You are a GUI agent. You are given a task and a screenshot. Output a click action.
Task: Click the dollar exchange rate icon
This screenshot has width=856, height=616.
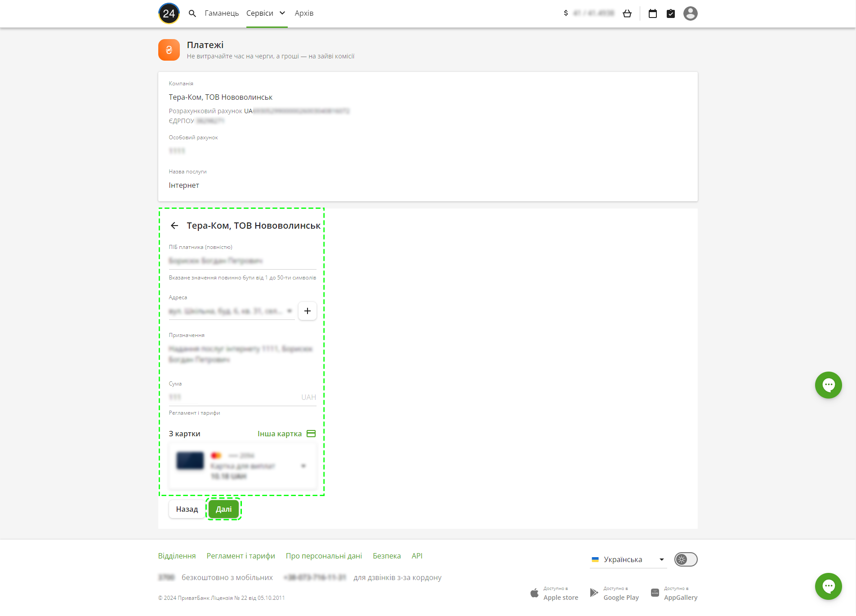(x=566, y=13)
